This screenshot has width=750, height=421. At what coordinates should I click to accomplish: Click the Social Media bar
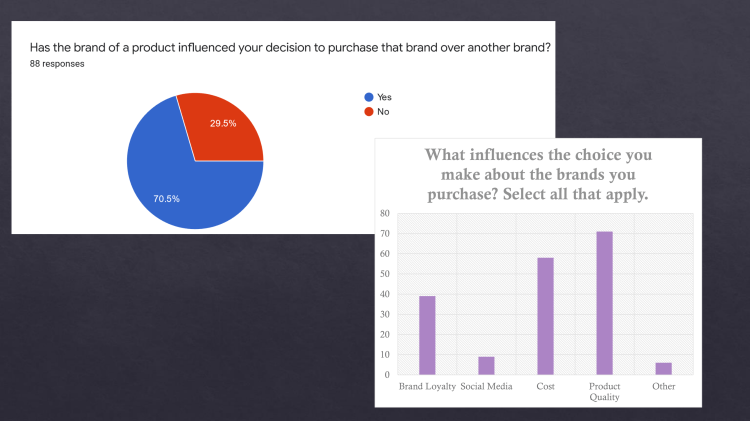486,365
